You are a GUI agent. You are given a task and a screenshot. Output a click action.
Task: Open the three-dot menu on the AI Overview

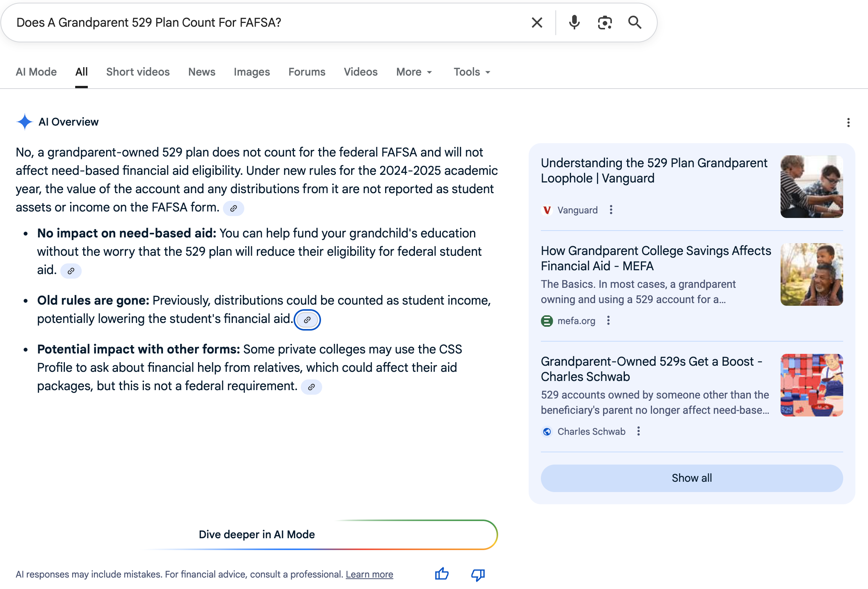click(848, 123)
